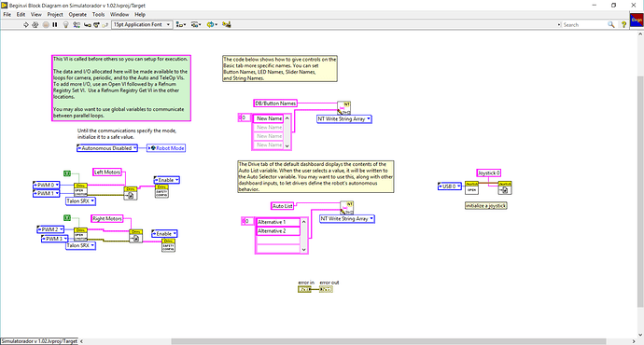Click the Auto List string constant
This screenshot has width=644, height=345.
[283, 206]
